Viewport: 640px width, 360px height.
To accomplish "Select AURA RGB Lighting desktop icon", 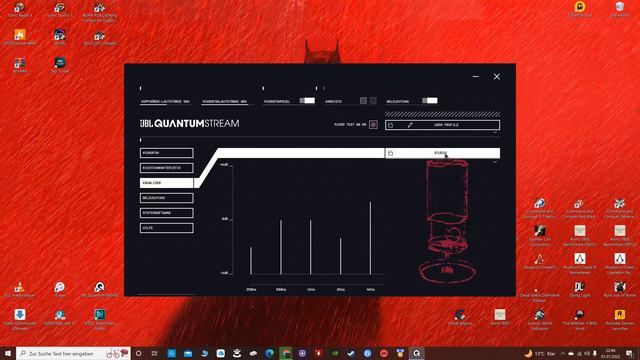I will [100, 12].
